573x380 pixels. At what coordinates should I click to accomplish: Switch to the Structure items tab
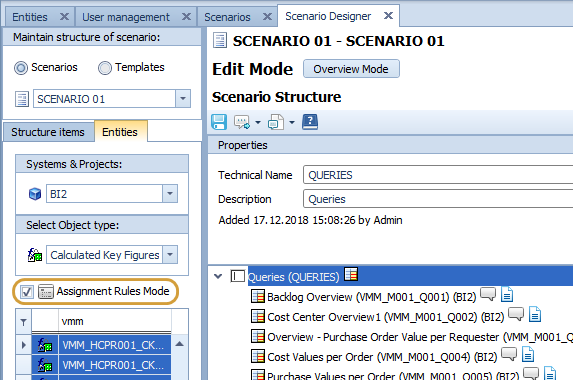[48, 132]
